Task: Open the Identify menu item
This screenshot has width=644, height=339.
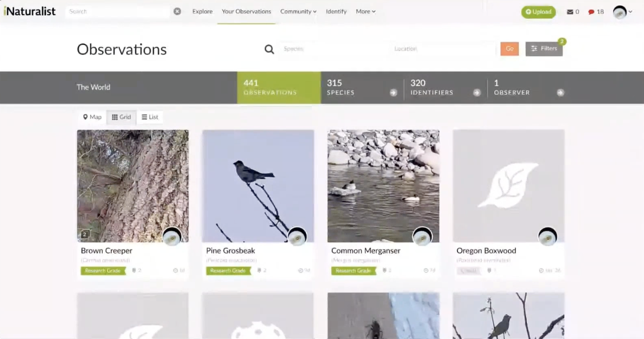Action: (x=336, y=11)
